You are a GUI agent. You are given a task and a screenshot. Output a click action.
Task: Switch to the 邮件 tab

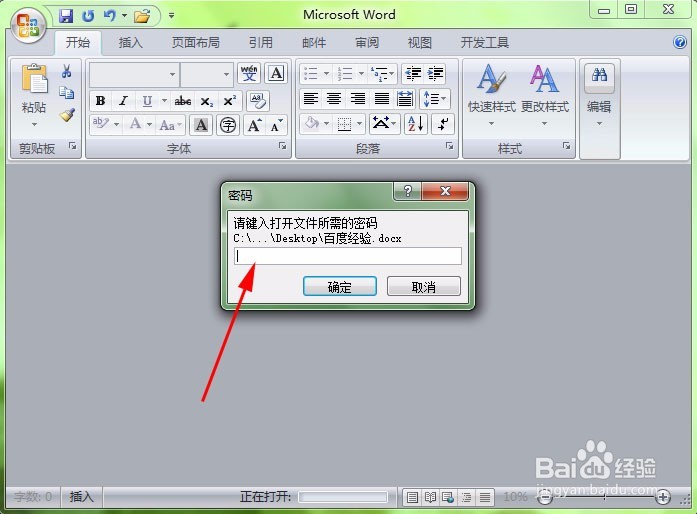click(314, 43)
